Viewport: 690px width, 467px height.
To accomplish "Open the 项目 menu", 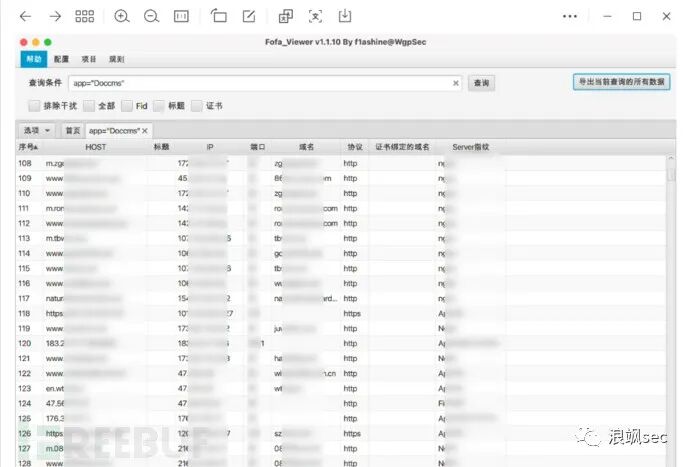I will (88, 59).
